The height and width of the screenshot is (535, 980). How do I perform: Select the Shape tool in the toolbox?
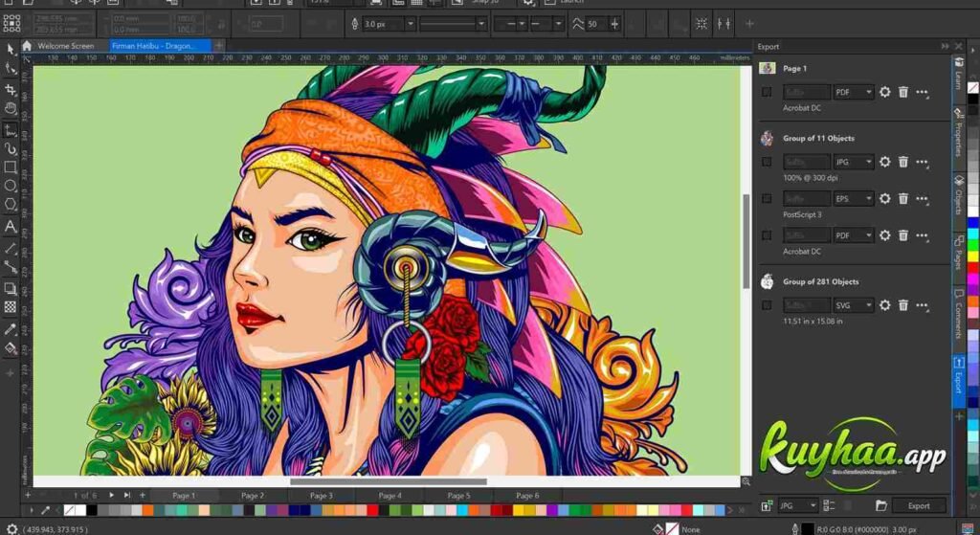click(x=10, y=69)
